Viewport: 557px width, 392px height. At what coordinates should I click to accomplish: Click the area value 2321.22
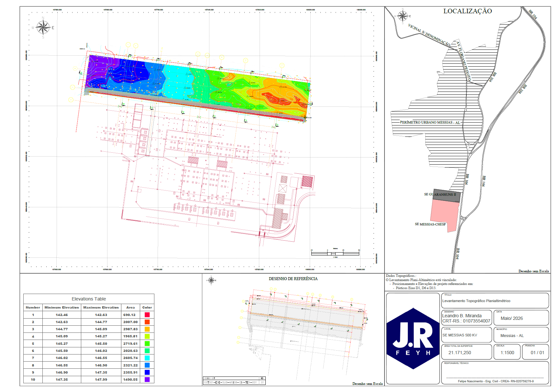[130, 365]
